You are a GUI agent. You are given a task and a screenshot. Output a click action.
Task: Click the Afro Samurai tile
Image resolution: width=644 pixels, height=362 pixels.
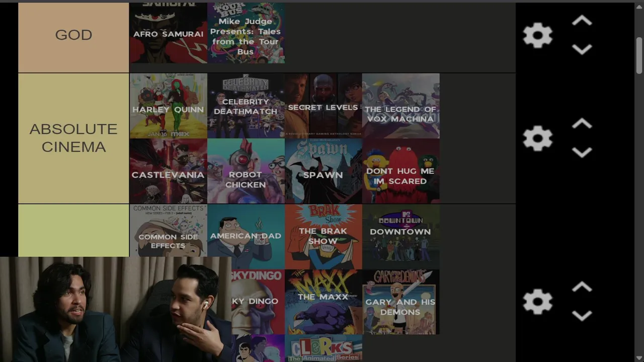click(x=168, y=33)
